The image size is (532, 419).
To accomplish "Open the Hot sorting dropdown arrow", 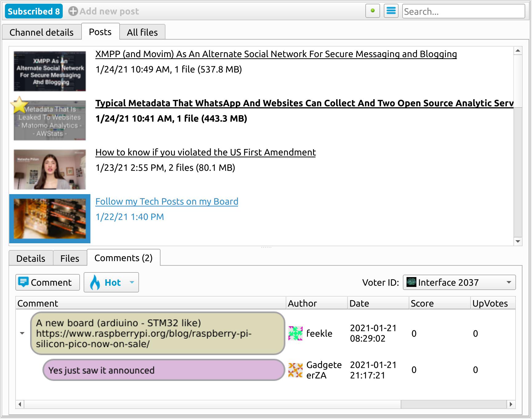I will tap(132, 282).
